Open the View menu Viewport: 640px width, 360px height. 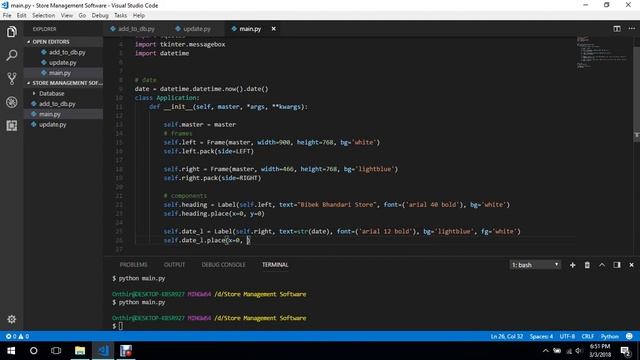pos(67,16)
